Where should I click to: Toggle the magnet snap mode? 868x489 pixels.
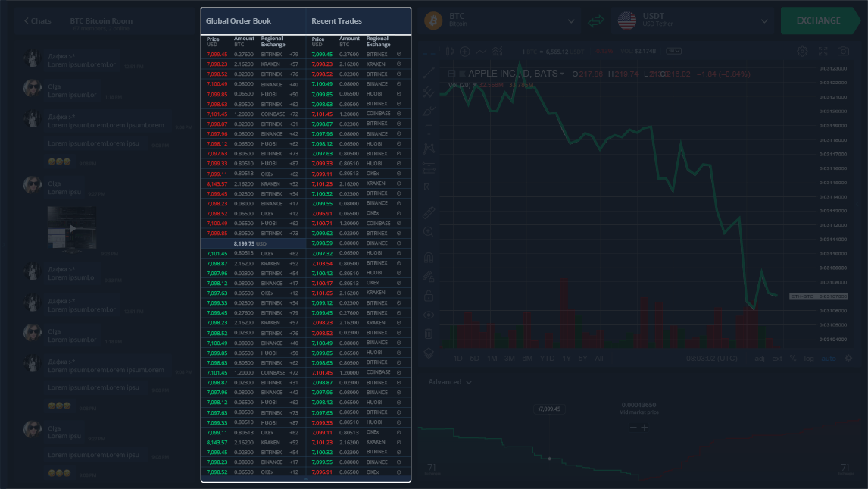(429, 257)
